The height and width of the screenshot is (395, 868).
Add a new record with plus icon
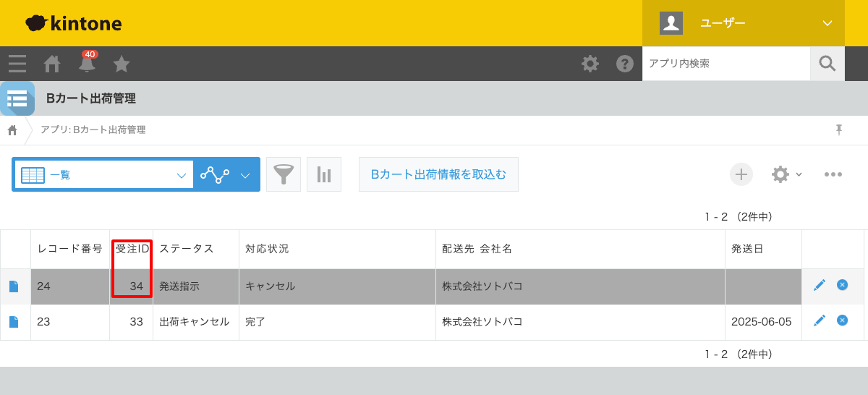point(741,174)
